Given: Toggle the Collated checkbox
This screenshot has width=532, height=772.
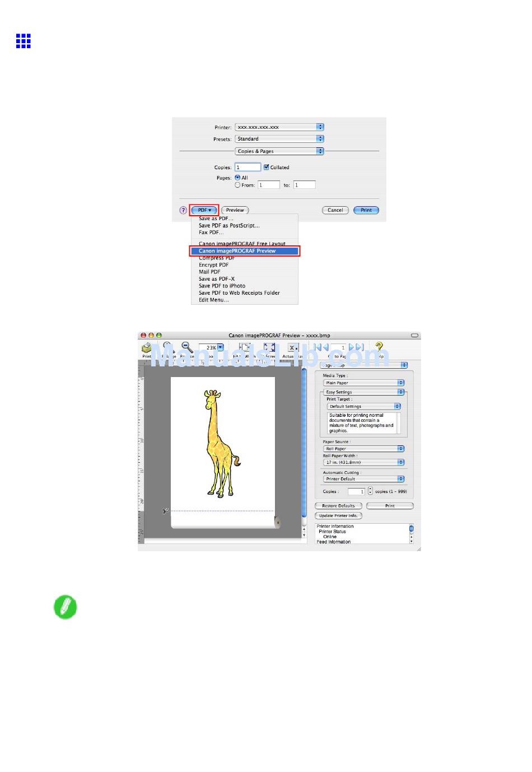Looking at the screenshot, I should click(266, 167).
